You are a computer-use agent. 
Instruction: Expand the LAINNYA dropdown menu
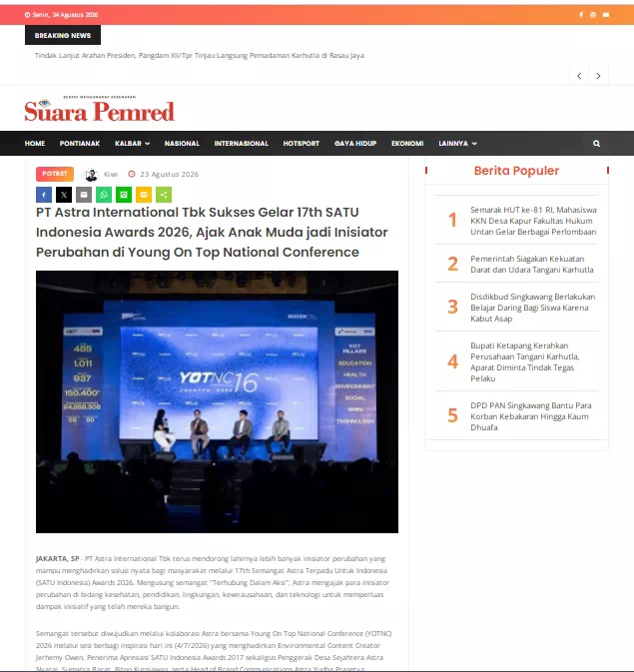[x=457, y=144]
